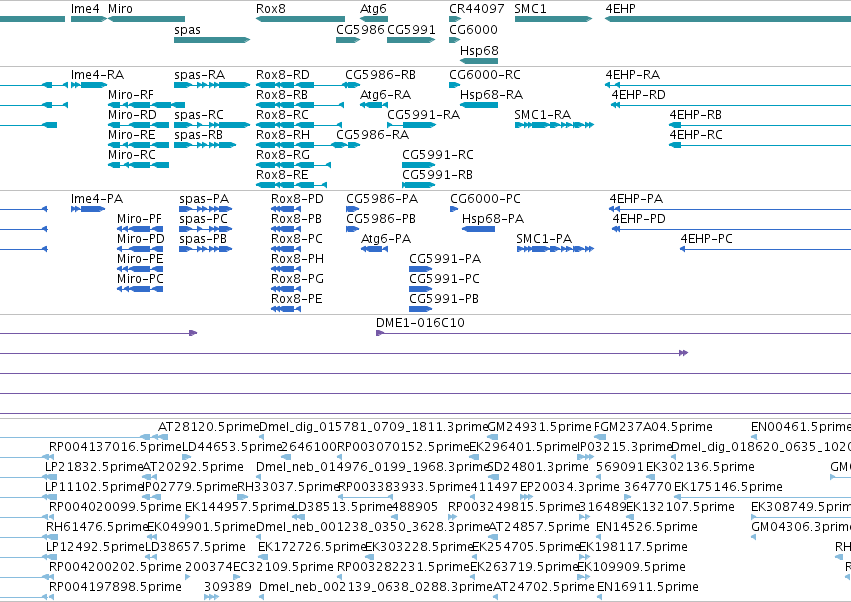Select the EK198117.5prime EST label
Image resolution: width=851 pixels, height=602 pixels.
633,548
